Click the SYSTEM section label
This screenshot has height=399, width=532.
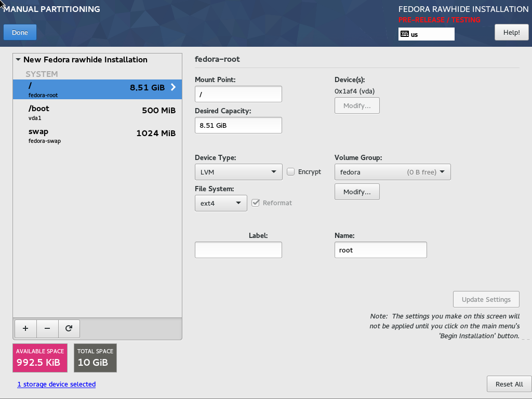(42, 74)
